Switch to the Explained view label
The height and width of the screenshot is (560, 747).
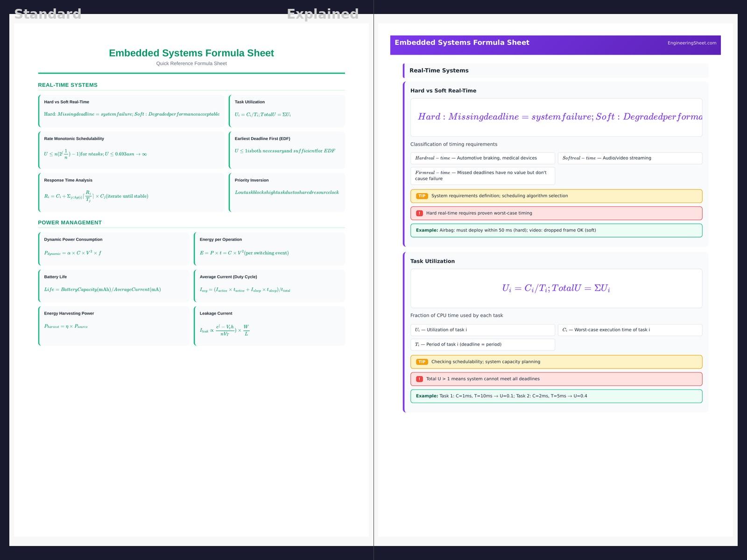(x=323, y=14)
